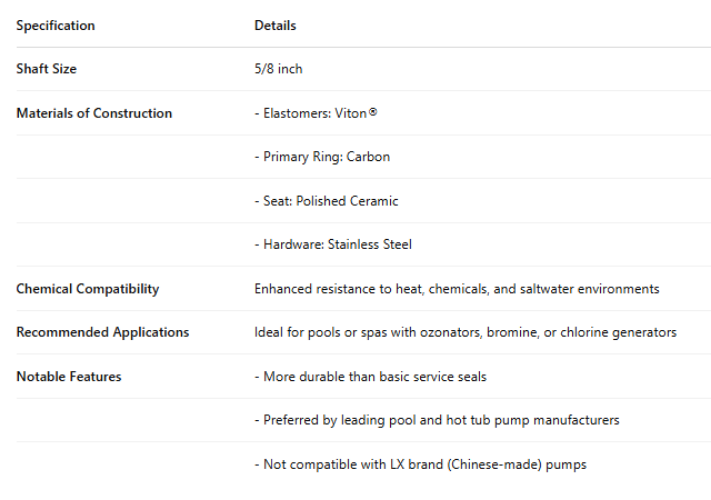Select the Not compatible with LX brand line
The height and width of the screenshot is (500, 711).
click(420, 464)
